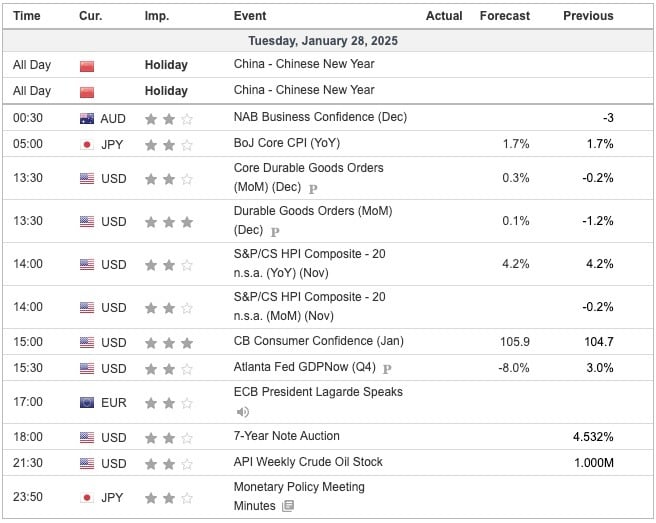656x523 pixels.
Task: Click the Australian flag in the NAB Business Confidence row
Action: pyautogui.click(x=87, y=119)
